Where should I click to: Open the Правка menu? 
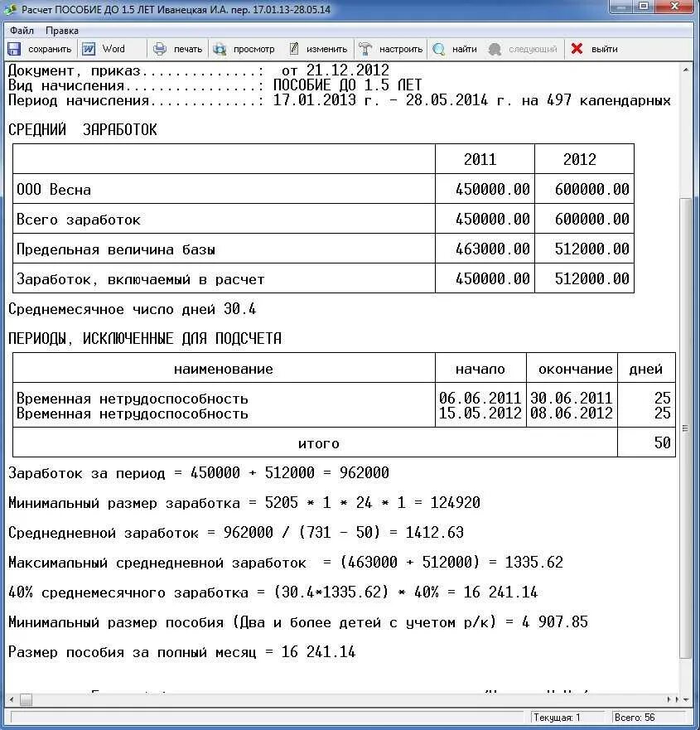[62, 31]
